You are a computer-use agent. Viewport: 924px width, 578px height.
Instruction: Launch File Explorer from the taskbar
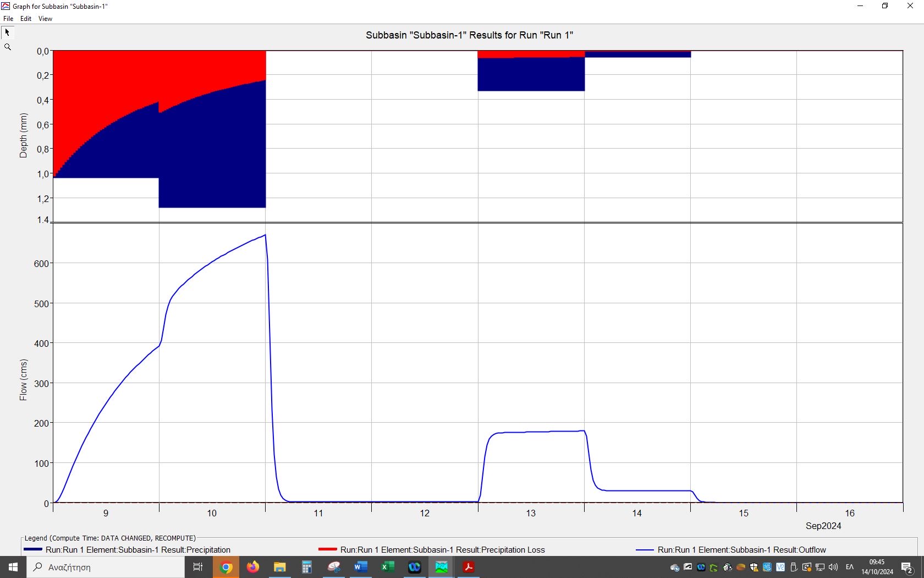coord(280,567)
